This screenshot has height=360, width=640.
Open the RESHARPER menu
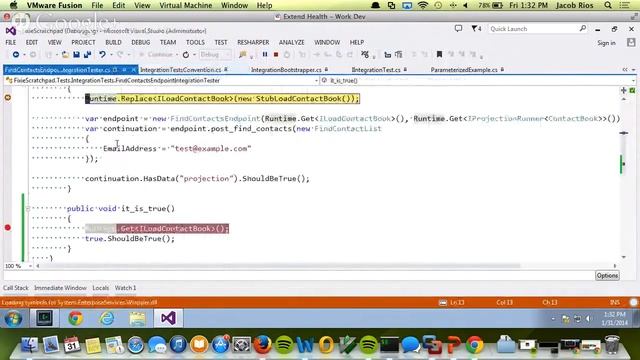click(x=253, y=42)
